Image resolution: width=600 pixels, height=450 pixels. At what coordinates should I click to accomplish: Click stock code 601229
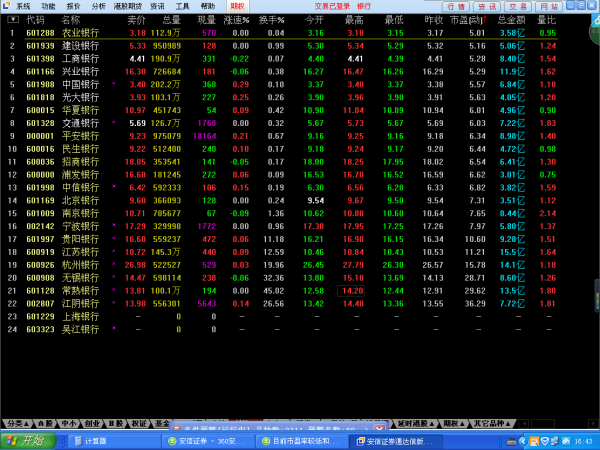click(41, 316)
